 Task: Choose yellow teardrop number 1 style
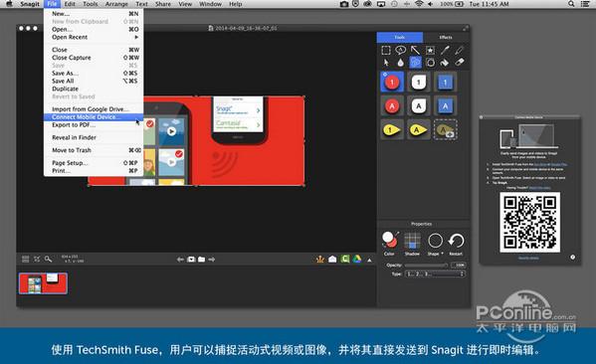tap(392, 130)
